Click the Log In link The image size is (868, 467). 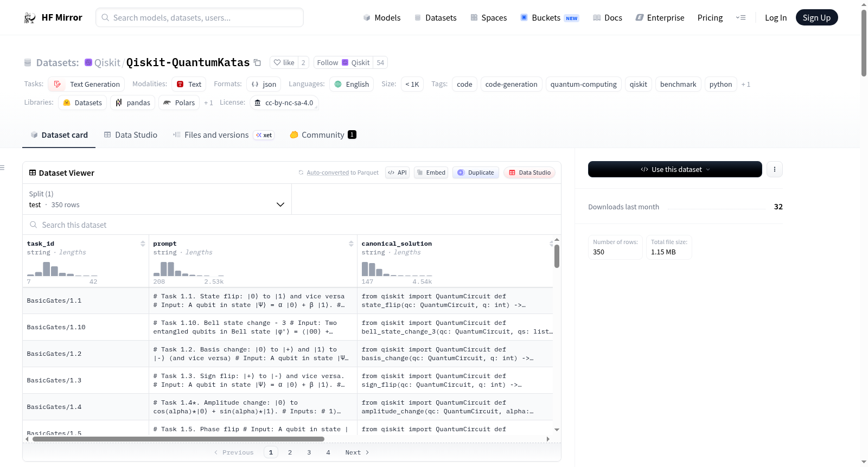(x=776, y=17)
